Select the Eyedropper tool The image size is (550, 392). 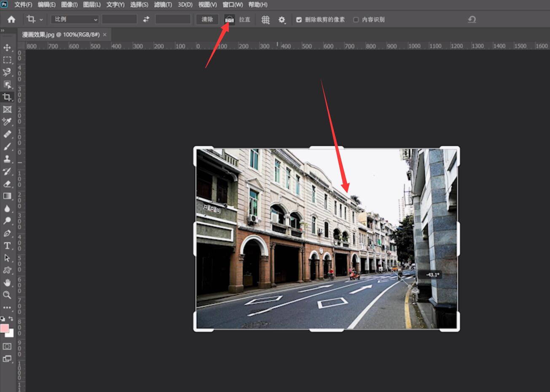pyautogui.click(x=7, y=122)
